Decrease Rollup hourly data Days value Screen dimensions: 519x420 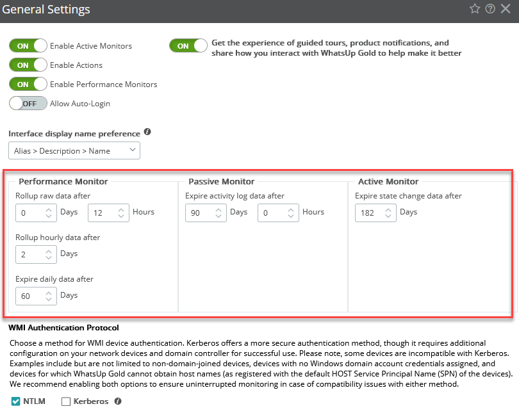[49, 257]
